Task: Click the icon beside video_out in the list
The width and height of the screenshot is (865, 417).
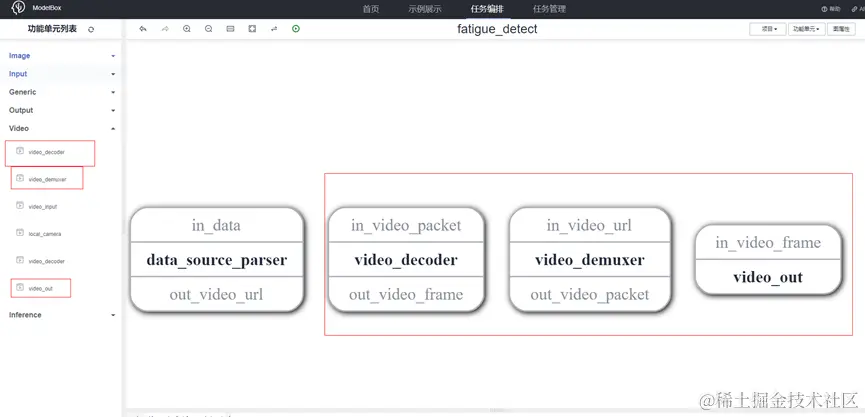Action: pyautogui.click(x=20, y=287)
